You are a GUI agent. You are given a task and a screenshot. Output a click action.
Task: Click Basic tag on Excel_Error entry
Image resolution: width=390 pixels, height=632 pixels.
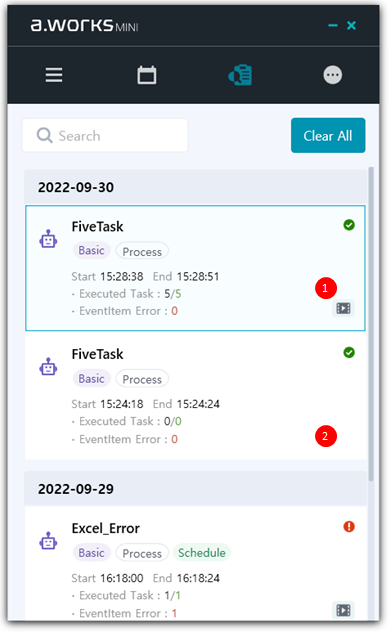pyautogui.click(x=91, y=553)
